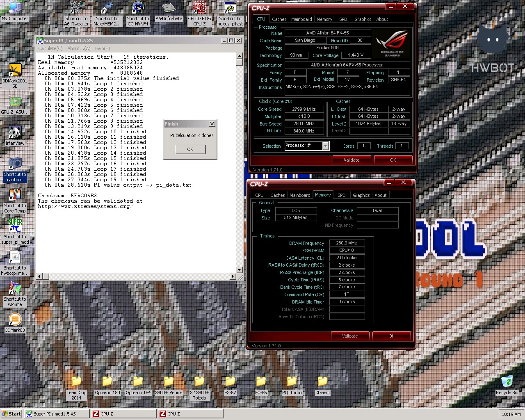The image size is (525, 420).
Task: Open Help menu in Super PI
Action: 103,48
